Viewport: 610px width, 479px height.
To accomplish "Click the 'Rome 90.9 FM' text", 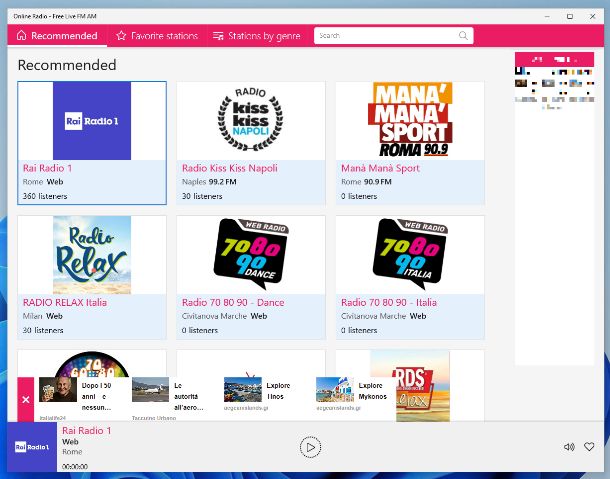I will point(366,182).
